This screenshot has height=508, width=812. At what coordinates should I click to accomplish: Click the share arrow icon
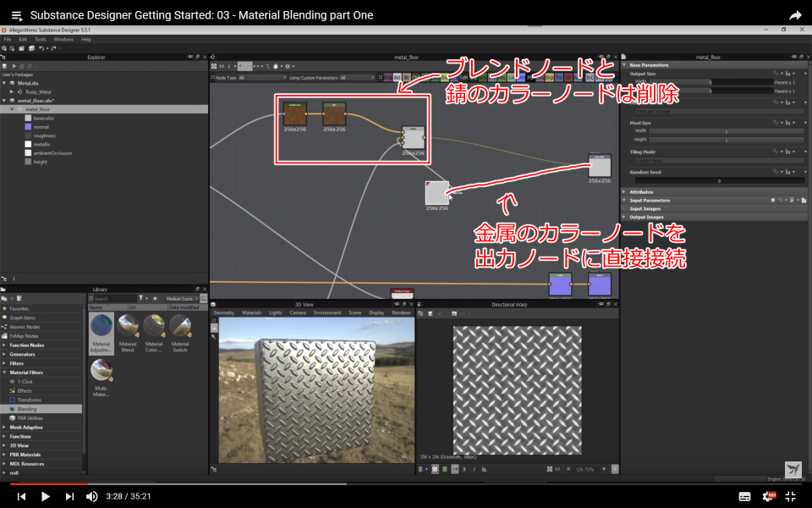(x=795, y=15)
